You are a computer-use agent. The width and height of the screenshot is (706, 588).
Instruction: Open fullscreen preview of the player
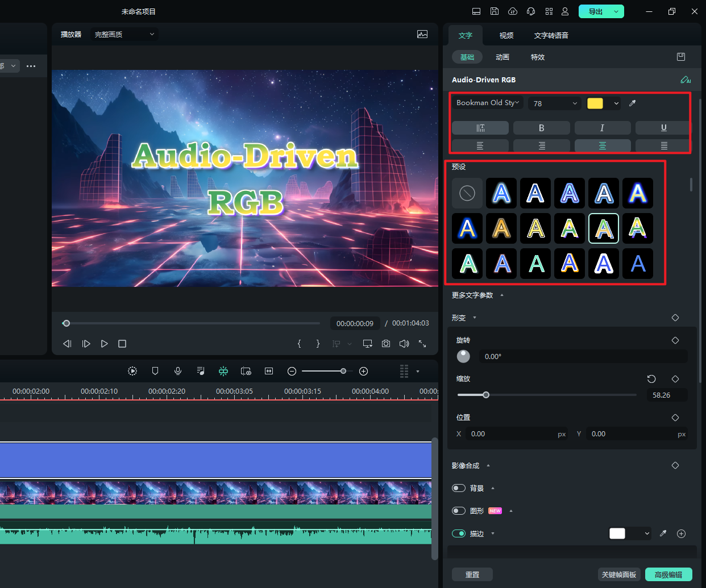(x=422, y=344)
